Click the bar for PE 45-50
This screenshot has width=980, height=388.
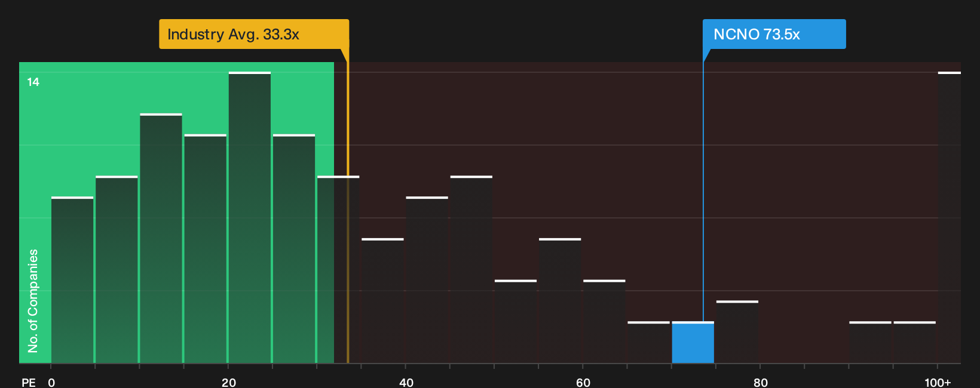[x=471, y=270]
